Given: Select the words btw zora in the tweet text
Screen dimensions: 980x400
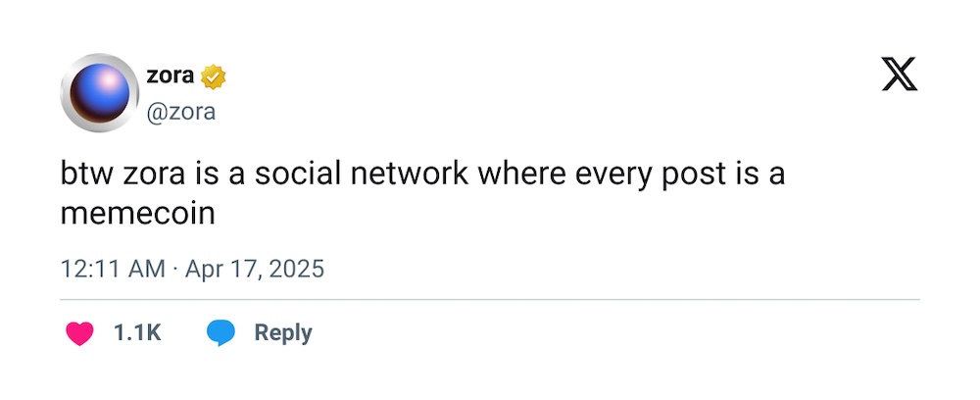Looking at the screenshot, I should click(122, 175).
